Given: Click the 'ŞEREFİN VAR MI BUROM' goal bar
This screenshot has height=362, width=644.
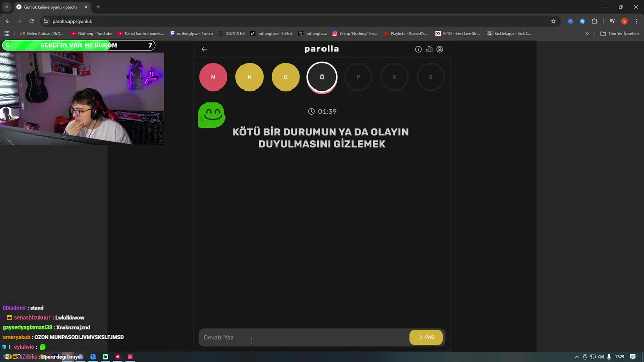Looking at the screenshot, I should tap(78, 45).
